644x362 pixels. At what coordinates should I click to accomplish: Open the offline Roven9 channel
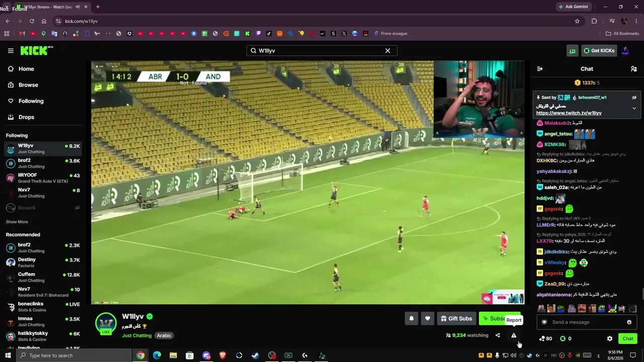pos(43,208)
